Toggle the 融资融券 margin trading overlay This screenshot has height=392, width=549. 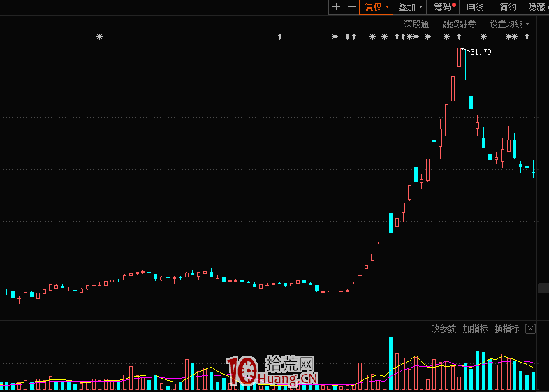[x=459, y=24]
